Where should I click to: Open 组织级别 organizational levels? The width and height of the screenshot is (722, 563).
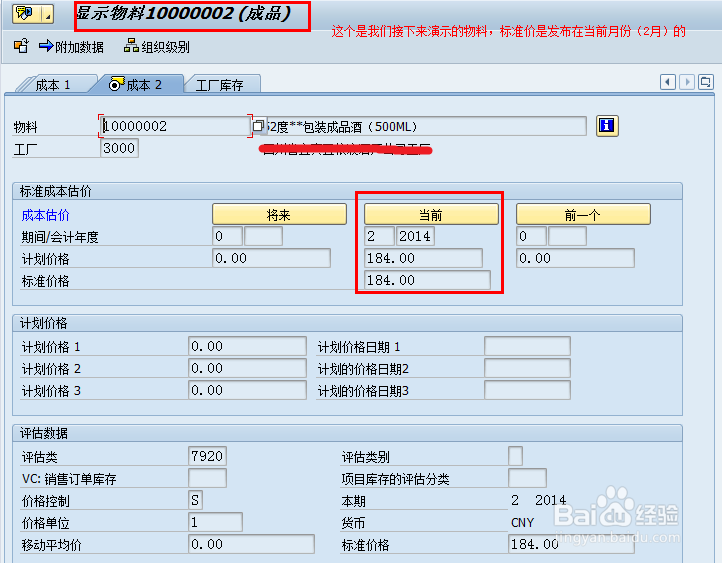point(157,46)
